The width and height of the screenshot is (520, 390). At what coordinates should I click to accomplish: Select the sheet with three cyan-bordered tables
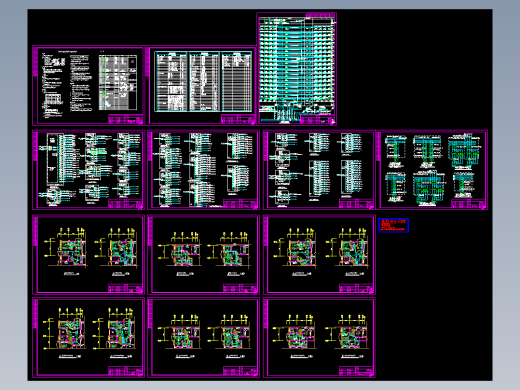pyautogui.click(x=202, y=85)
